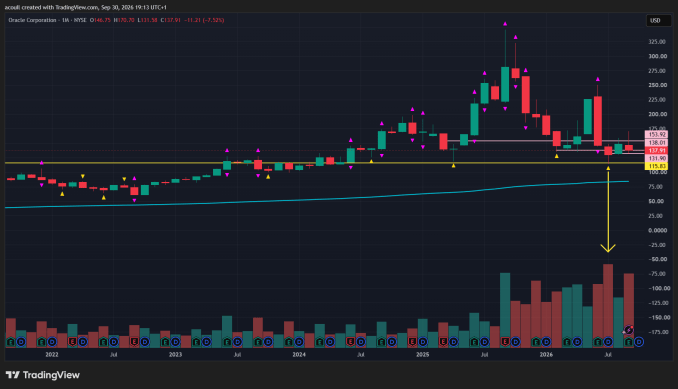Click the earnings icon left of 2026's dividend icon
Screen dimensions: 678x389
(536, 342)
